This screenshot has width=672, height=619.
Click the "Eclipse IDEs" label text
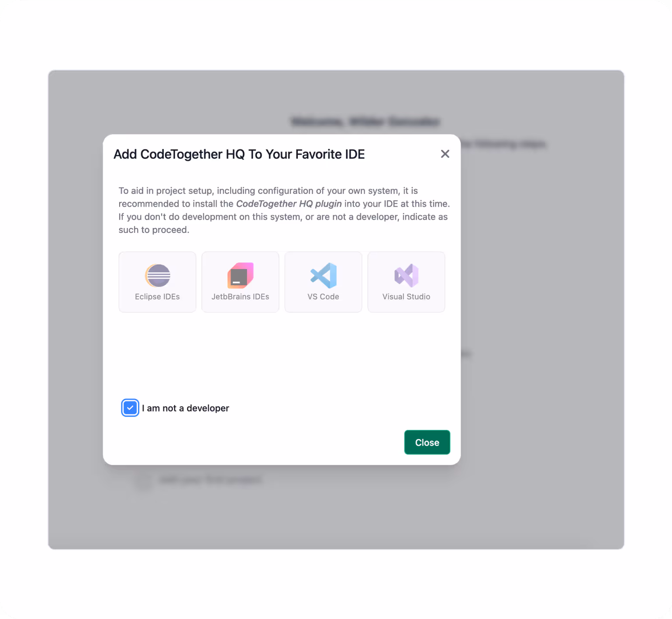[x=157, y=297]
